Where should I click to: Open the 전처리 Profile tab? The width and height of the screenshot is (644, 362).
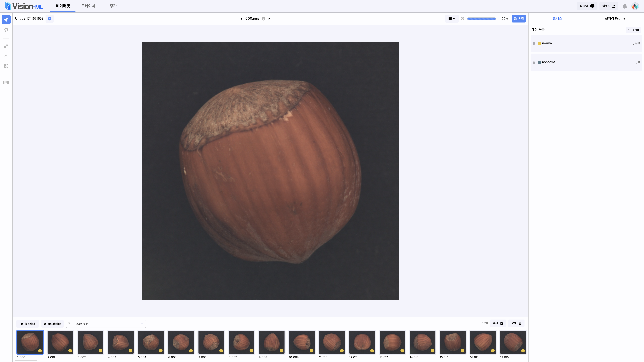point(615,18)
